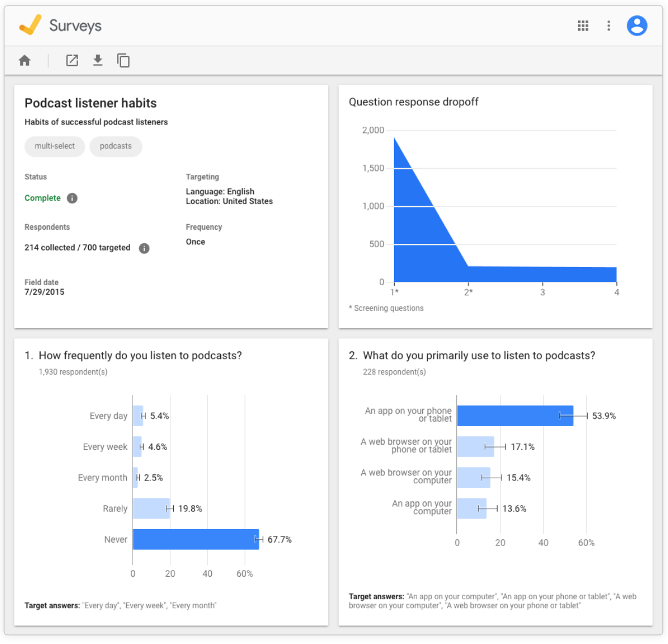The width and height of the screenshot is (668, 644).
Task: Click the Every month label
Action: click(x=102, y=478)
